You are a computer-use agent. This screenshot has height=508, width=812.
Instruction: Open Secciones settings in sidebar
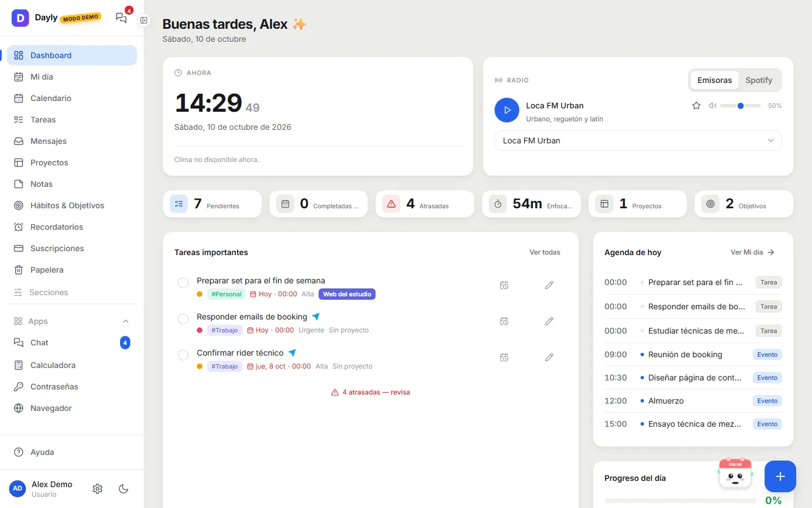[x=72, y=292]
